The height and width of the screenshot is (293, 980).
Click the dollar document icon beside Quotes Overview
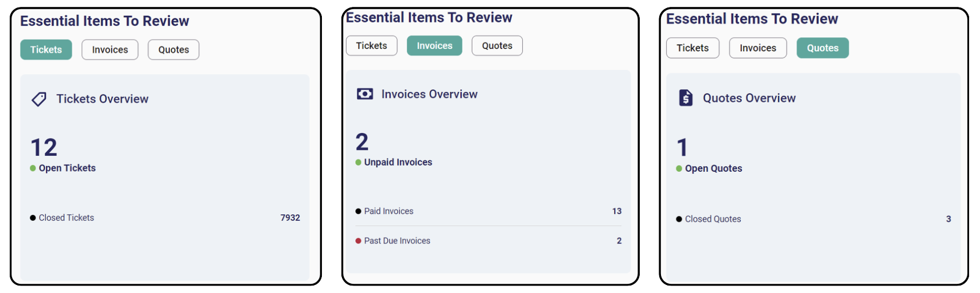pyautogui.click(x=686, y=98)
